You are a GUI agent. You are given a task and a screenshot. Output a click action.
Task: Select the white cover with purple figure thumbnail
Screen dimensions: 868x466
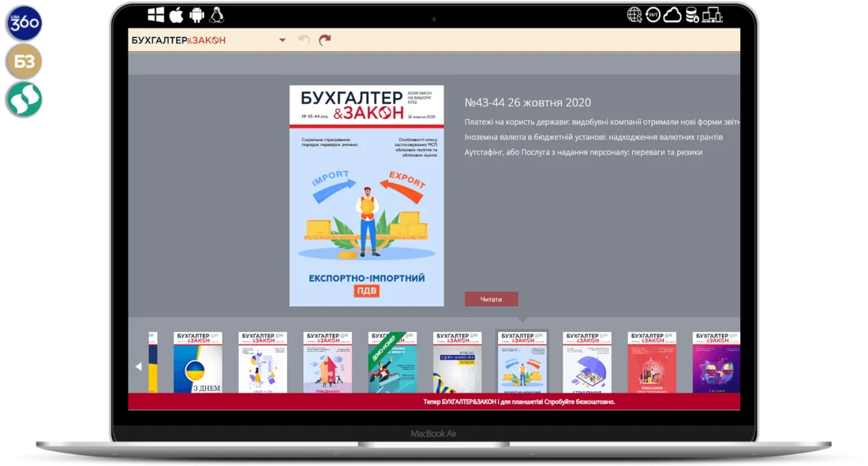point(263,363)
